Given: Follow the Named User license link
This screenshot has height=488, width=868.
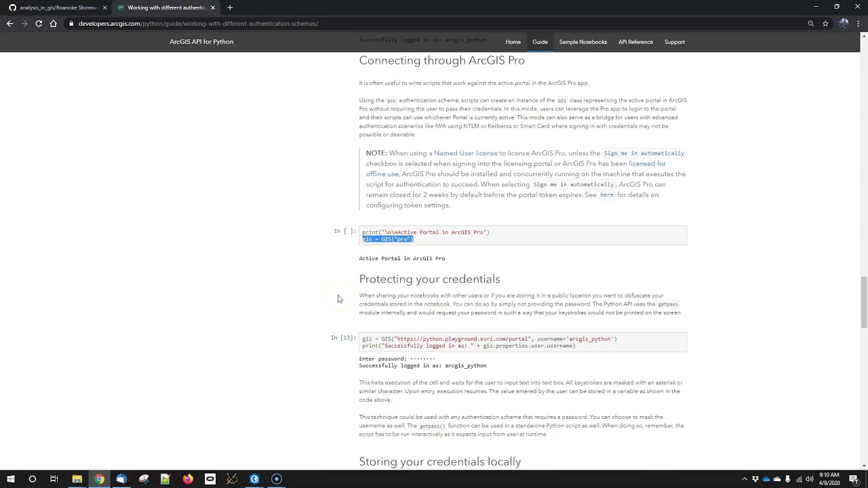Looking at the screenshot, I should tap(466, 153).
